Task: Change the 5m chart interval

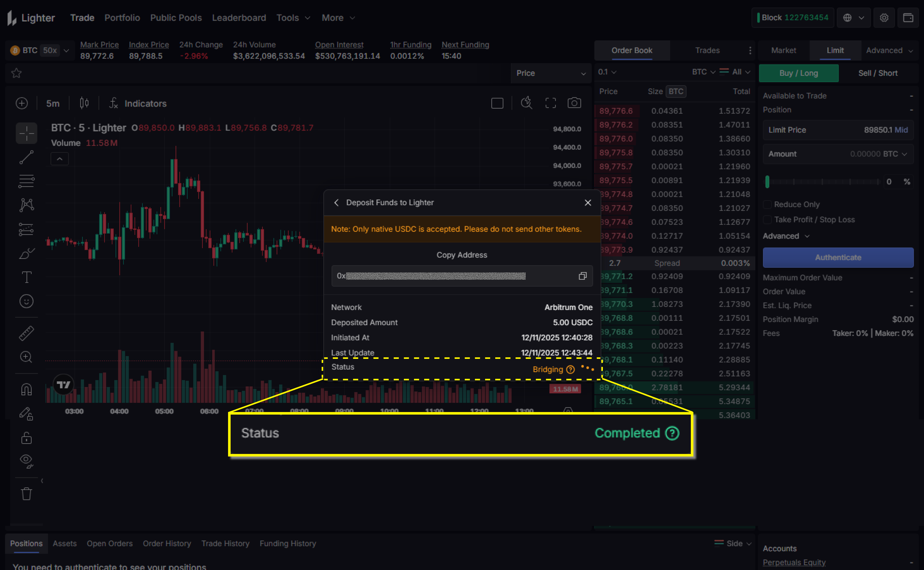Action: 53,103
